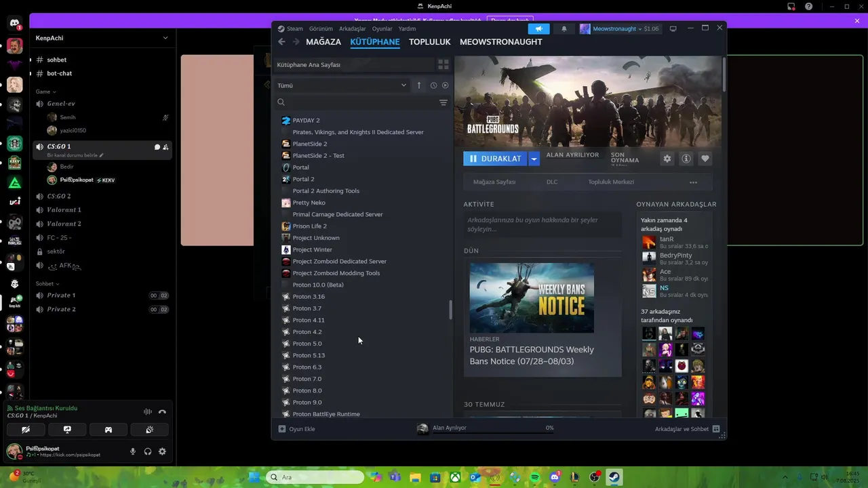Open the Arkadaşlar menu
The width and height of the screenshot is (868, 488).
pyautogui.click(x=353, y=28)
